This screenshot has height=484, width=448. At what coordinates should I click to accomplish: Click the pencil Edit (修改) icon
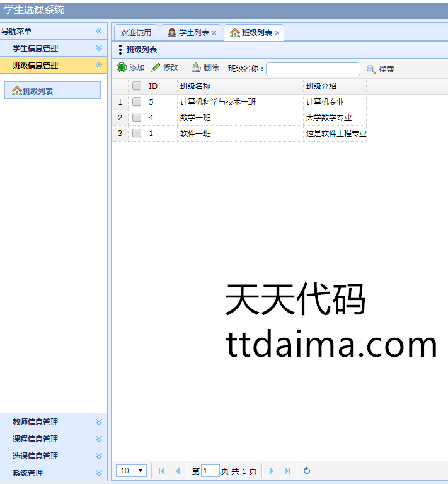point(156,68)
